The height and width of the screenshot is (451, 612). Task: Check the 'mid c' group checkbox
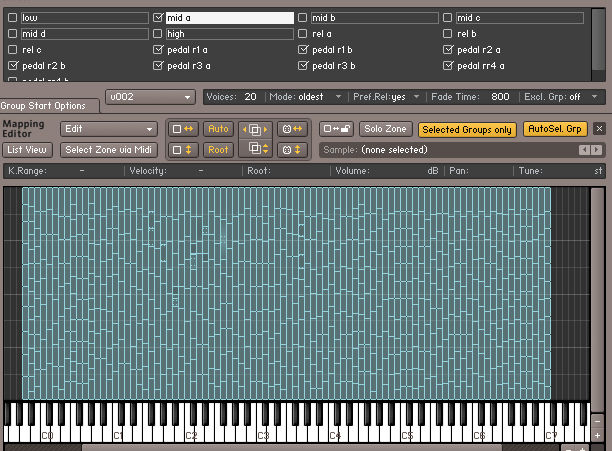[x=448, y=18]
